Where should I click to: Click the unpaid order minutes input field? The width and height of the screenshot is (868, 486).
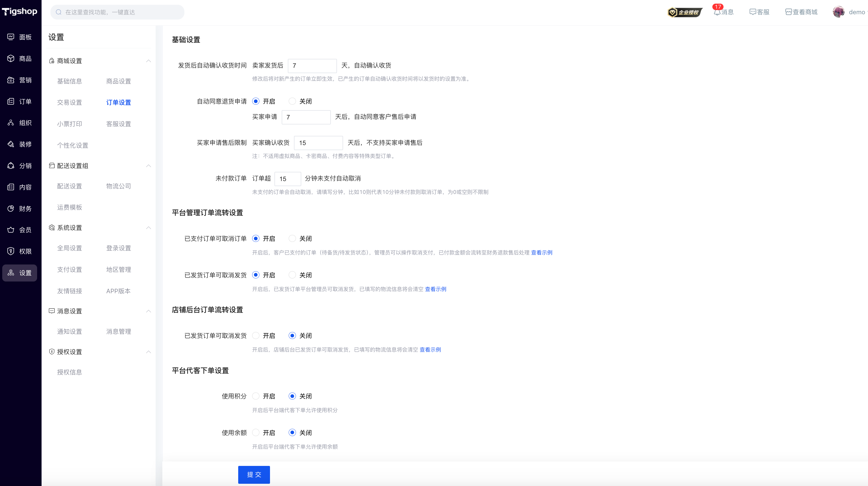point(287,179)
